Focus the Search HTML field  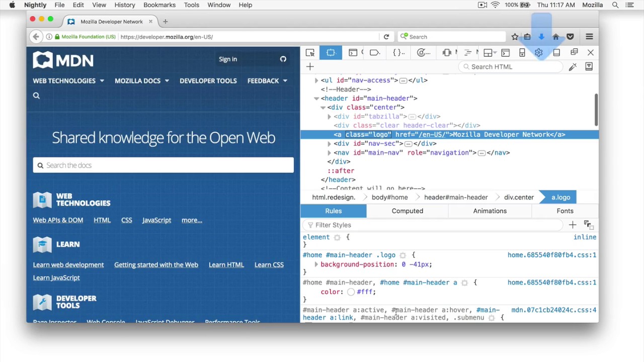[x=511, y=67]
